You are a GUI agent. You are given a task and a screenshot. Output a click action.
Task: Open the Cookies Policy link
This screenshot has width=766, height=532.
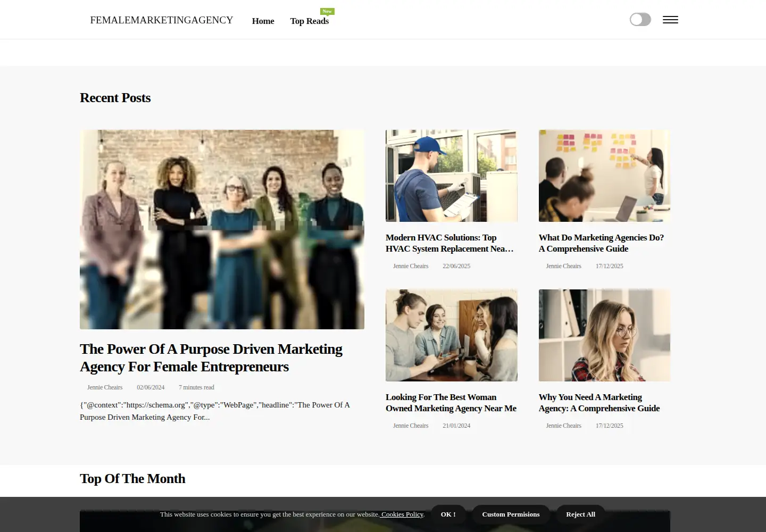point(402,514)
